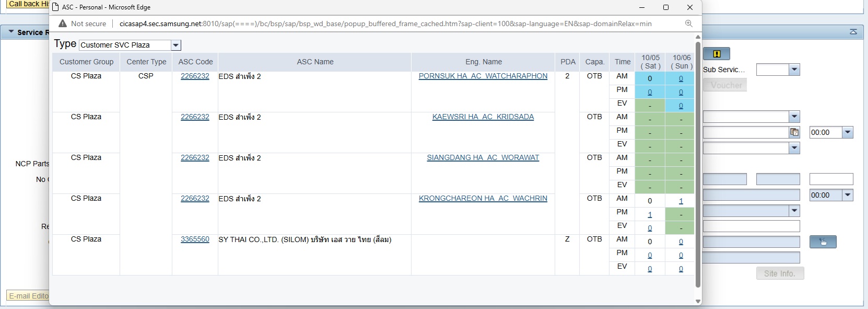
Task: Click the 10/05 (Sat) column header
Action: coord(650,62)
